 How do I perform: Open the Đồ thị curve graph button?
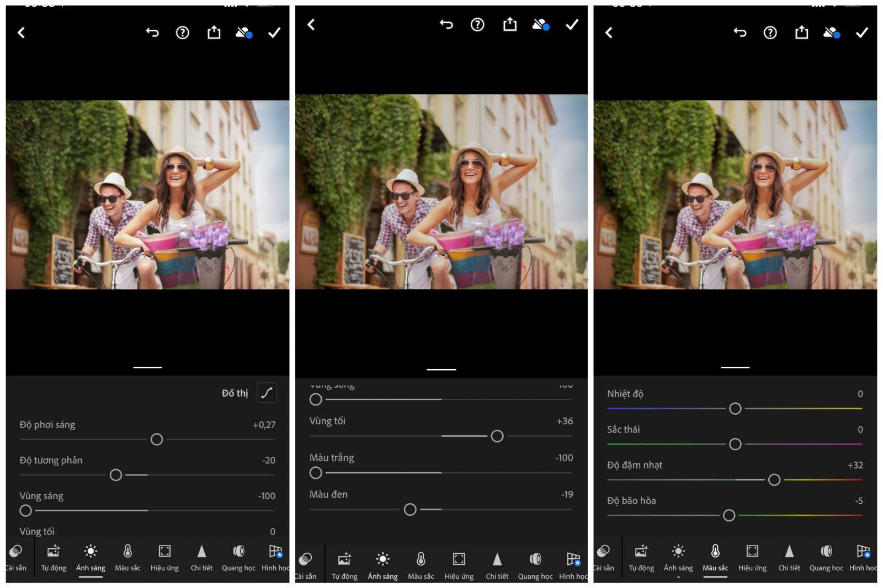(x=267, y=393)
